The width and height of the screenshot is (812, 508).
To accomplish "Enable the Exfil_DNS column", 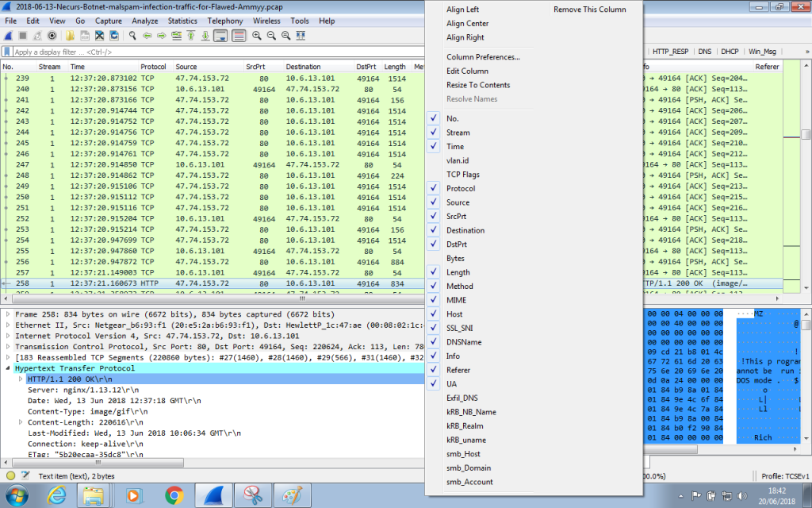I will (x=462, y=398).
